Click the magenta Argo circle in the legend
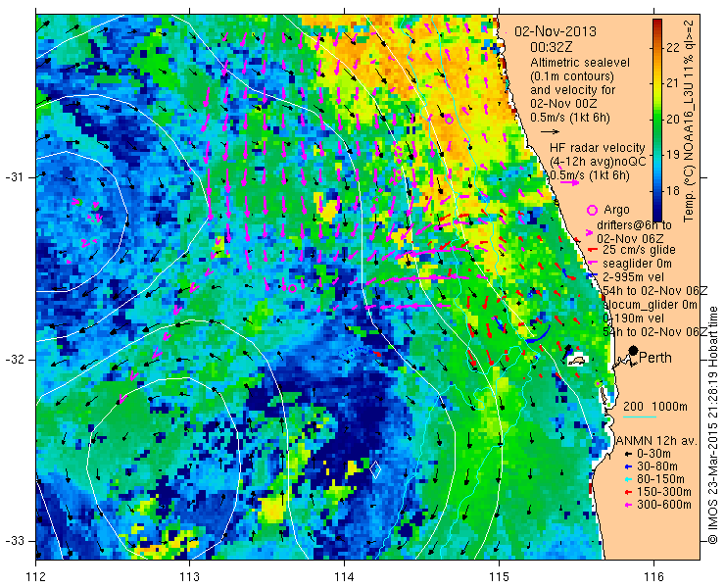The width and height of the screenshot is (725, 588). (592, 211)
